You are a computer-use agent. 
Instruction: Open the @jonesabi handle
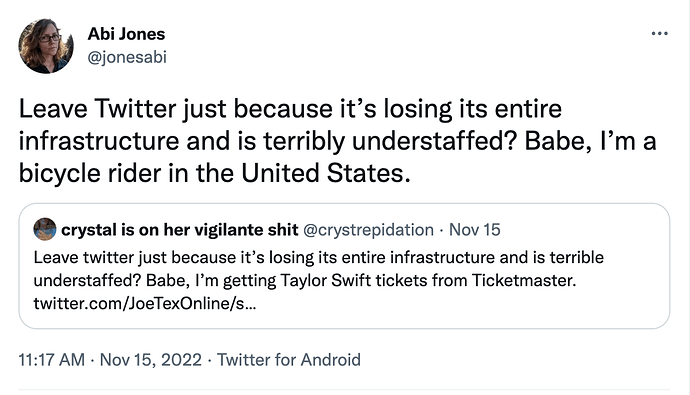click(127, 57)
